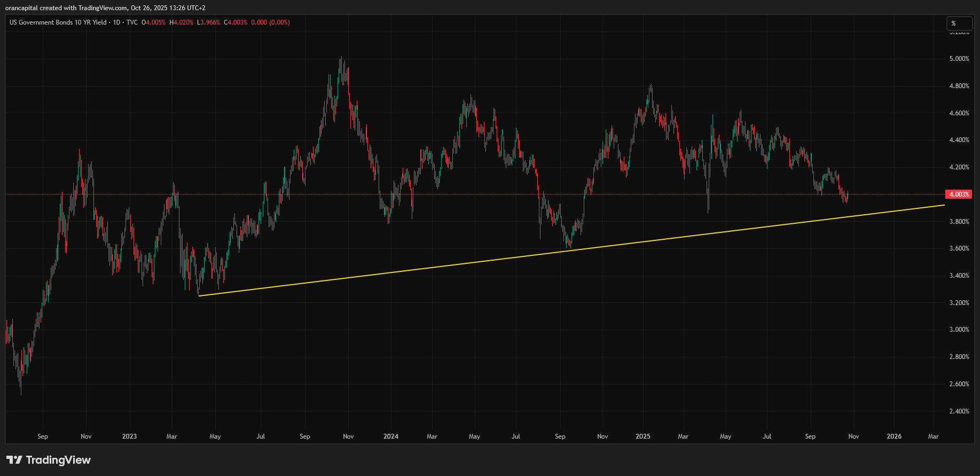
Task: Click the orancapital snapshot caption text
Action: pyautogui.click(x=105, y=8)
